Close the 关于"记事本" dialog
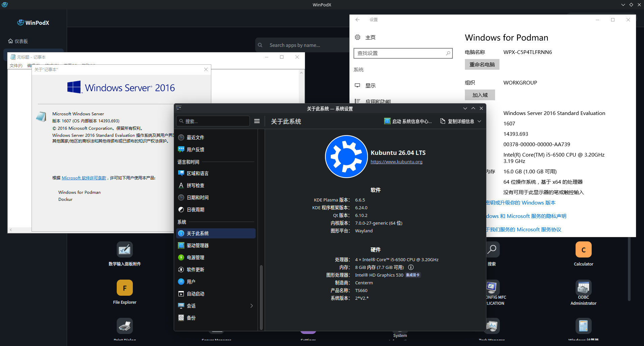This screenshot has height=346, width=644. pyautogui.click(x=206, y=69)
